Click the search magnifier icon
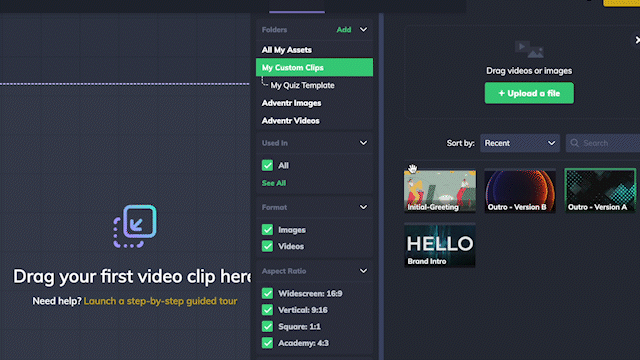Image resolution: width=640 pixels, height=360 pixels. (574, 143)
